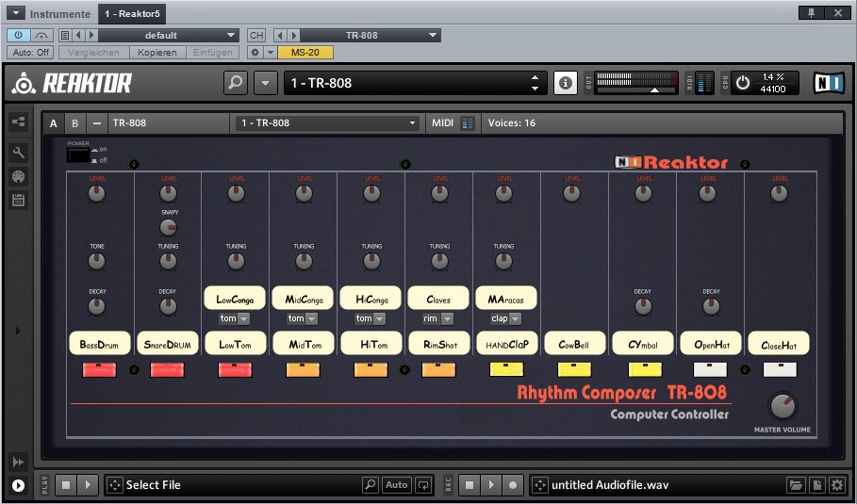The height and width of the screenshot is (504, 857).
Task: Flip the TR-808 POWER switch
Action: point(78,155)
